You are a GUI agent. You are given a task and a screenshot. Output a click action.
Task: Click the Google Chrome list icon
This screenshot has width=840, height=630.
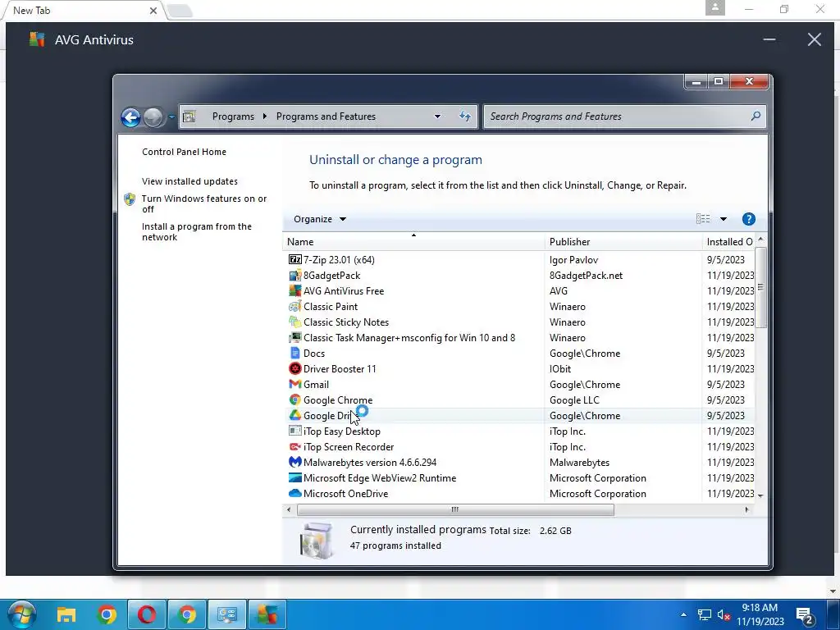[x=294, y=399]
